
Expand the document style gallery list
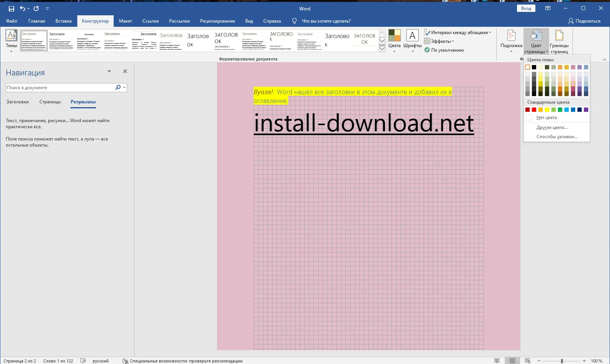(382, 49)
